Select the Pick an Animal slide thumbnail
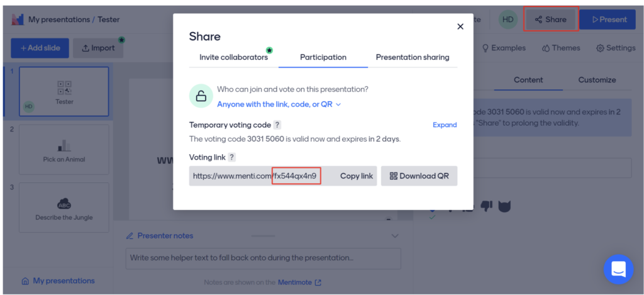 coord(64,149)
